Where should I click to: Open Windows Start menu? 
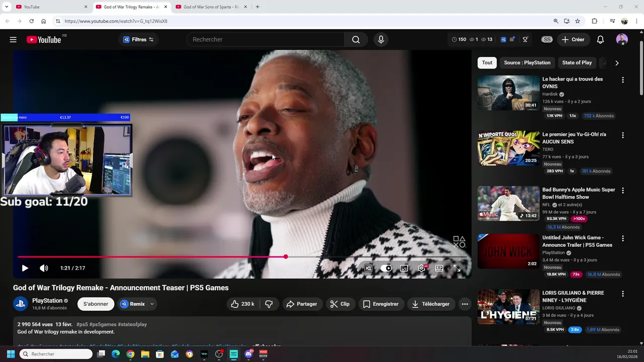(11, 354)
